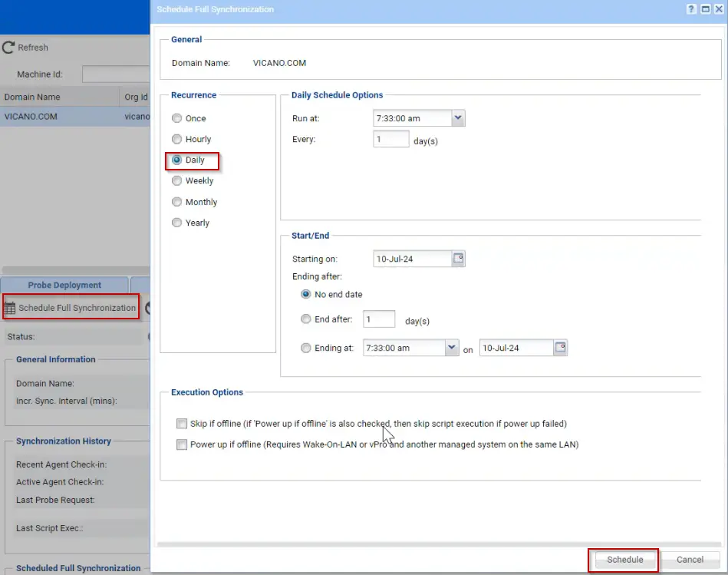Choose No end date option
Screen dimensions: 728x575
(305, 294)
